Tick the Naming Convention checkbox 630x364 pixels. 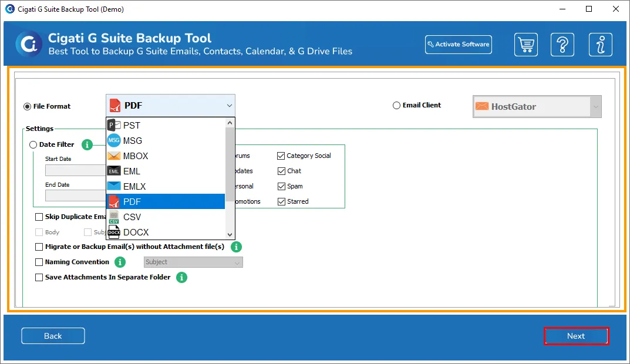[39, 262]
